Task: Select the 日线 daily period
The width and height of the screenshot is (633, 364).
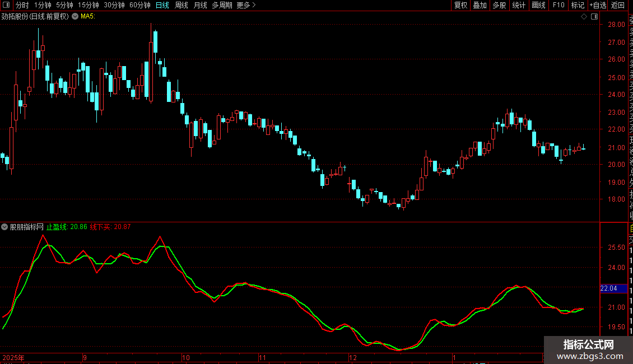Action: 162,5
